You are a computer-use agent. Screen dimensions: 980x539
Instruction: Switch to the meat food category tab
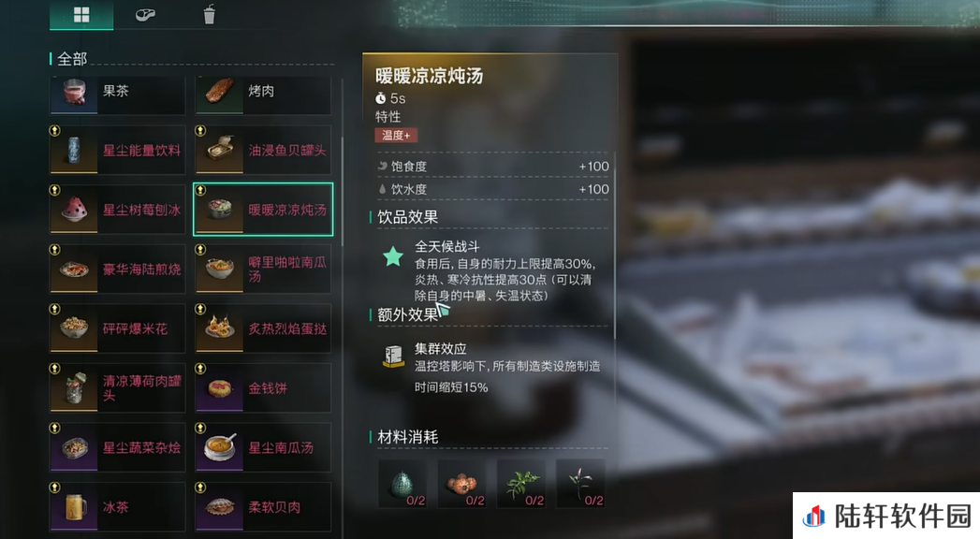145,15
